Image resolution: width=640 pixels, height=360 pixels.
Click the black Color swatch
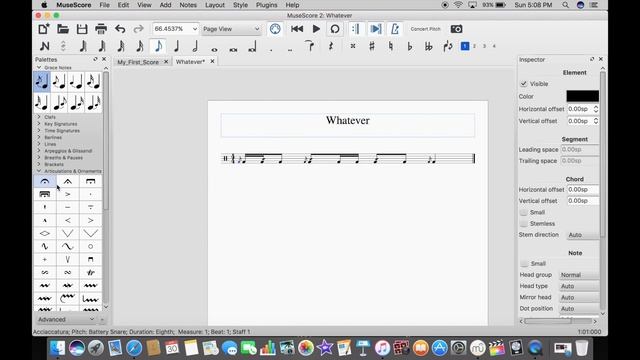(582, 96)
